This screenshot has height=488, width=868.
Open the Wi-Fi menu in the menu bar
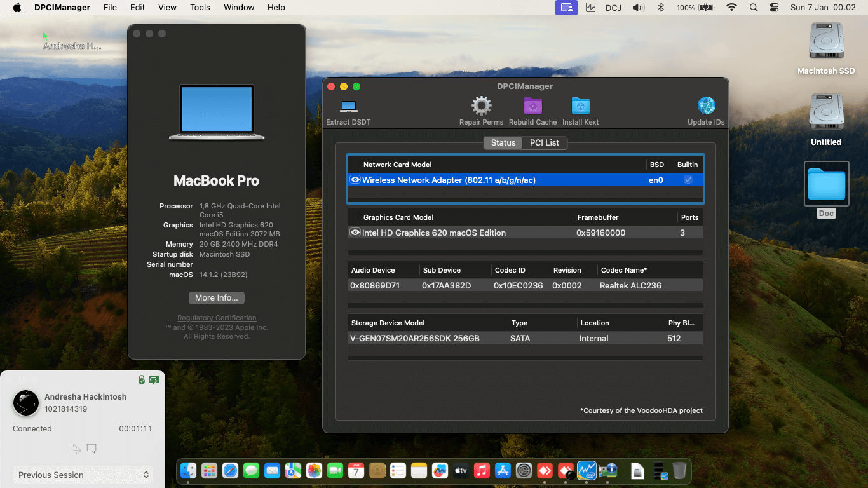tap(731, 8)
